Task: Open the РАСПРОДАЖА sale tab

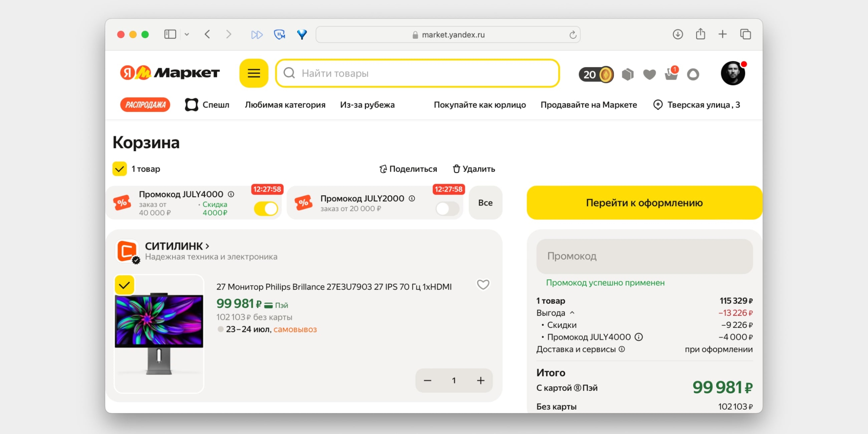Action: pyautogui.click(x=145, y=105)
